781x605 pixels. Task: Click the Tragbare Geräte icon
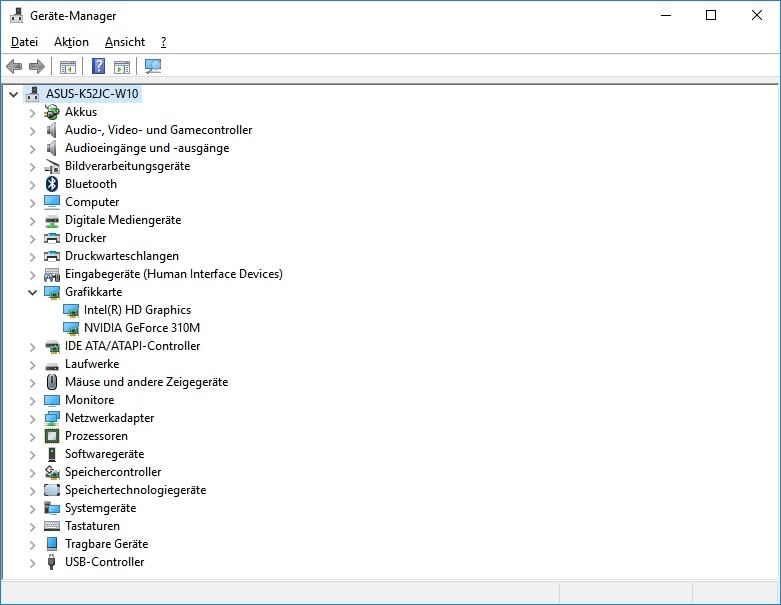point(52,544)
